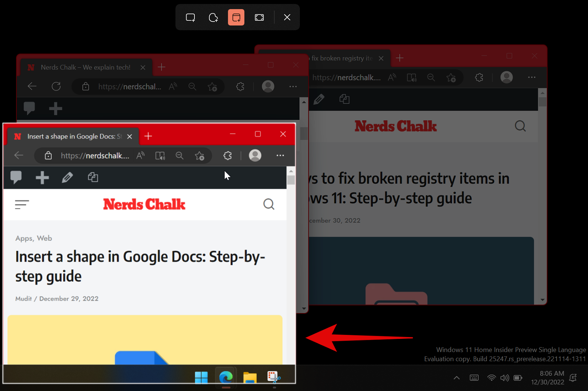Click plus icon in Nerds Chalk homepage admin bar
588x391 pixels.
click(x=55, y=109)
